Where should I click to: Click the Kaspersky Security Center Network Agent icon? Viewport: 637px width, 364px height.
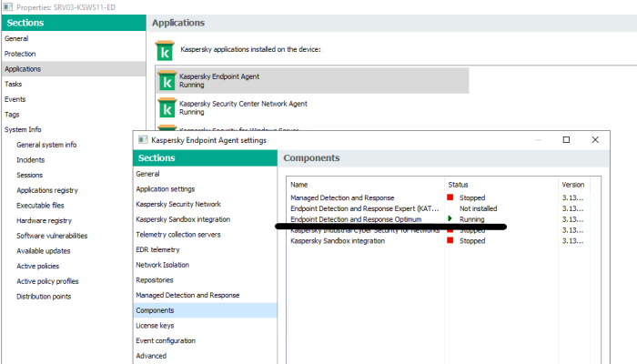167,108
